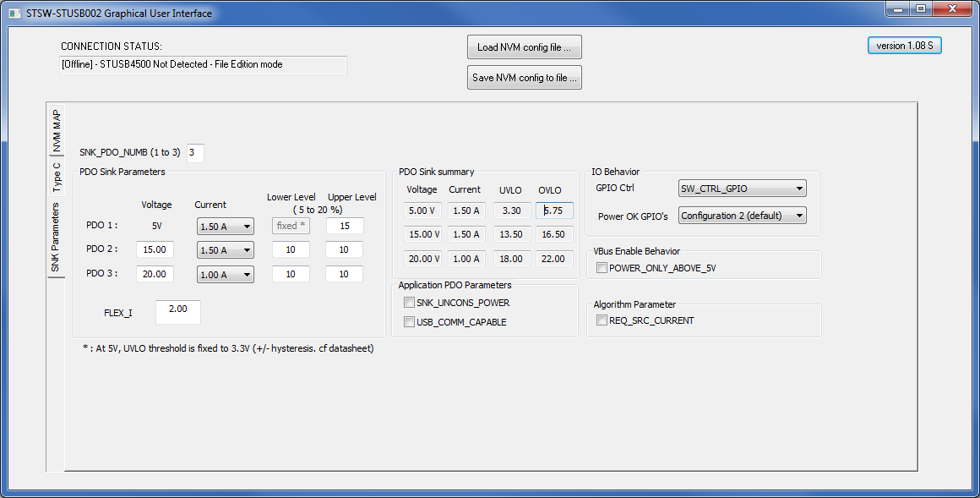
Task: Click the UVLO threshold footnote text
Action: tap(228, 348)
